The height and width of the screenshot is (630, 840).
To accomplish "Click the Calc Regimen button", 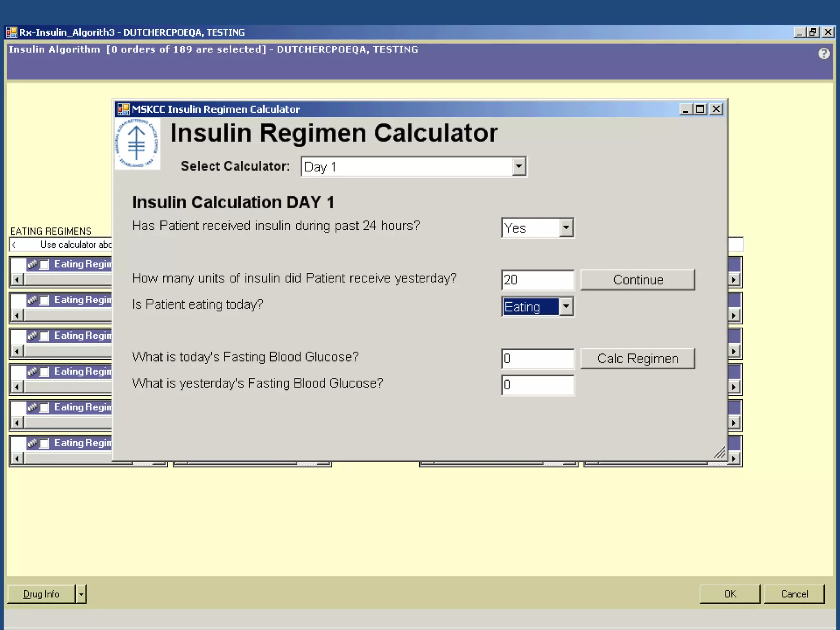I will [638, 358].
